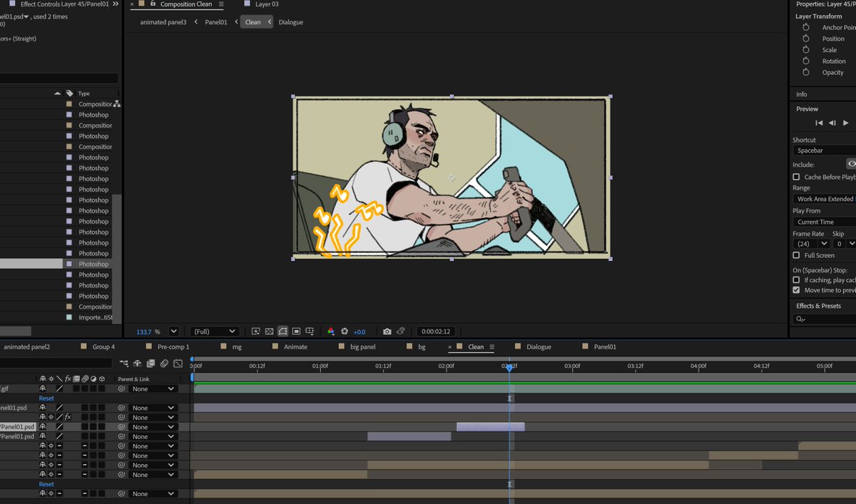Open grid and guide options icon
This screenshot has height=504, width=856.
(x=310, y=331)
